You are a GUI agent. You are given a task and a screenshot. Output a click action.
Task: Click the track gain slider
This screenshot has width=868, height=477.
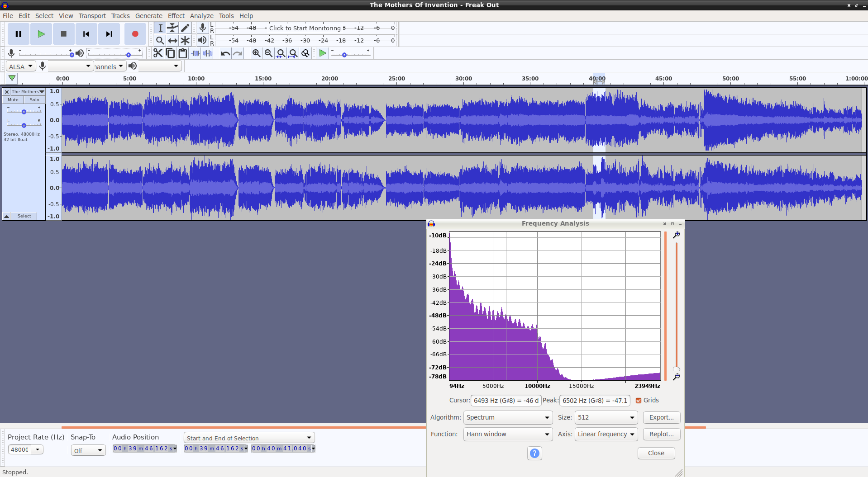coord(24,111)
